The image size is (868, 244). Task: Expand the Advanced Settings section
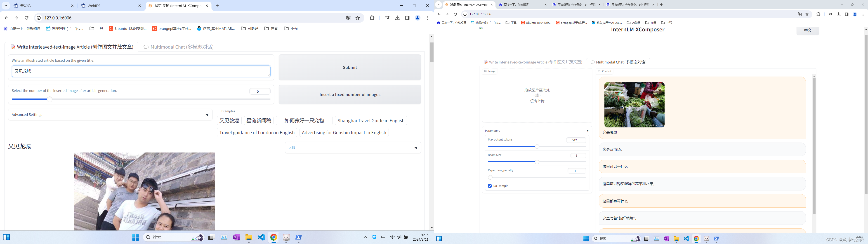(x=110, y=115)
